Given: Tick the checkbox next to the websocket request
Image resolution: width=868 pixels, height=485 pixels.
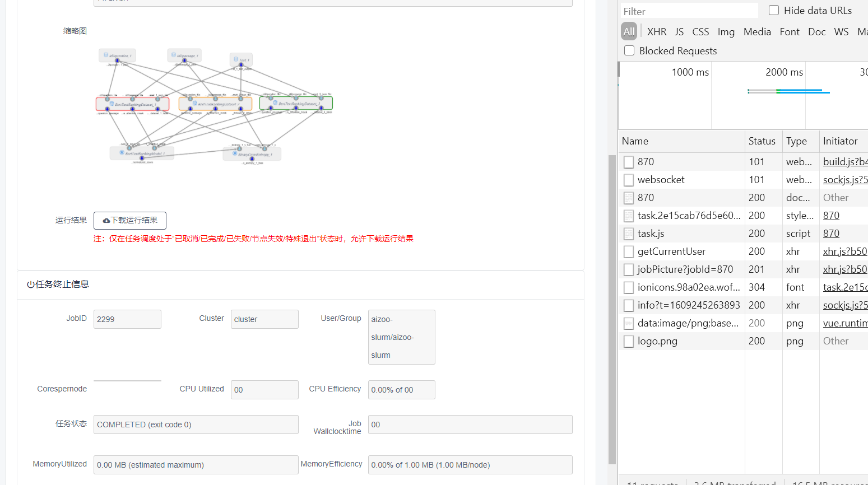Looking at the screenshot, I should tap(628, 179).
